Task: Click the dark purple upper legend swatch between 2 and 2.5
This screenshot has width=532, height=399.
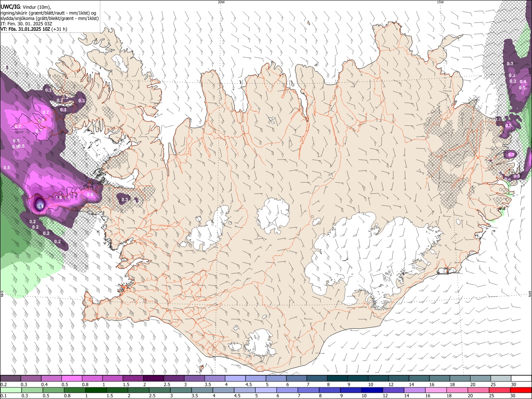Action: click(153, 379)
